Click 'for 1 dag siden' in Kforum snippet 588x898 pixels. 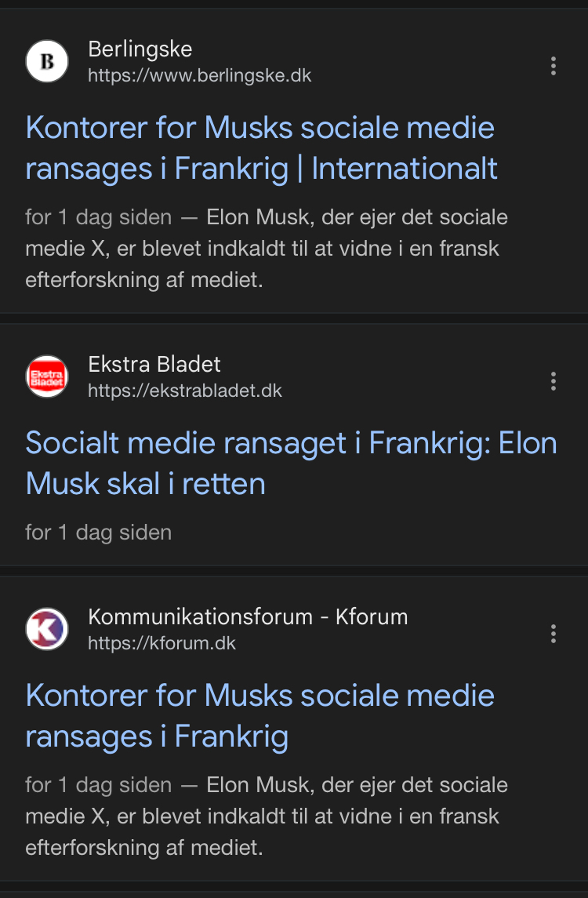(x=98, y=785)
